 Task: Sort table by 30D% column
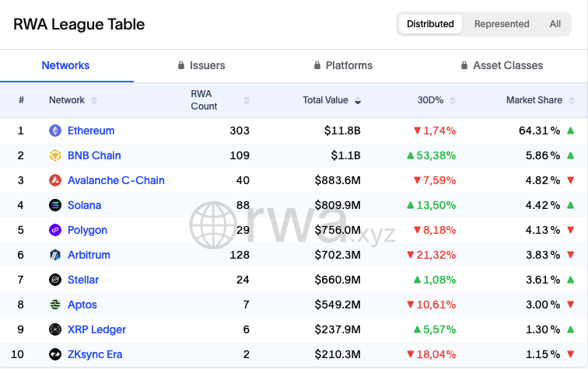436,100
